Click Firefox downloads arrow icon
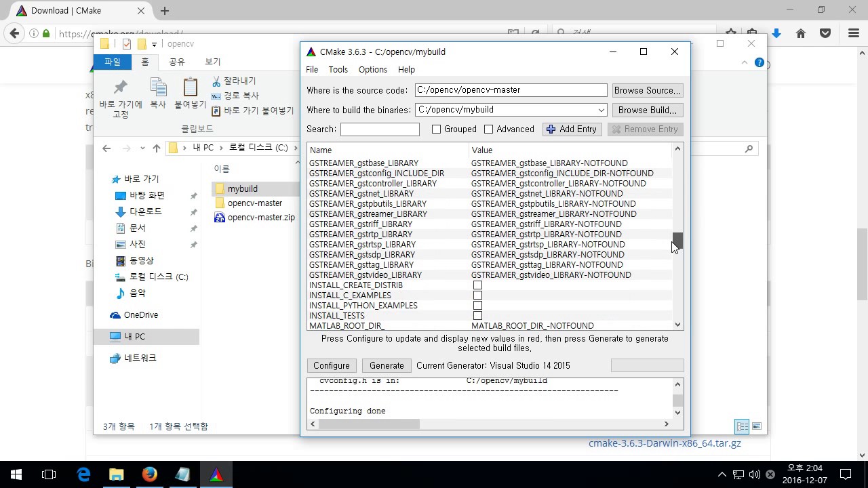The width and height of the screenshot is (868, 488). [777, 33]
